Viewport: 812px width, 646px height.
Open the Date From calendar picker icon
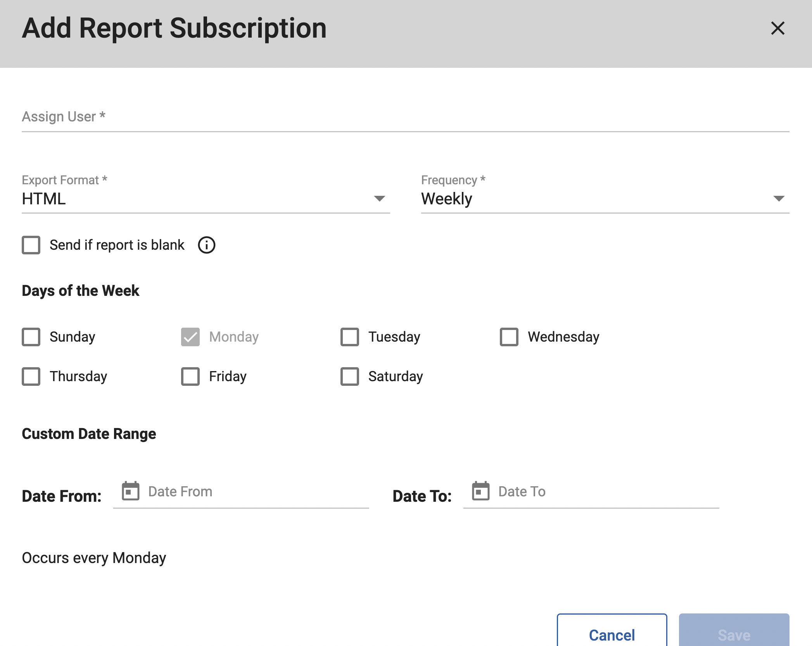(130, 491)
